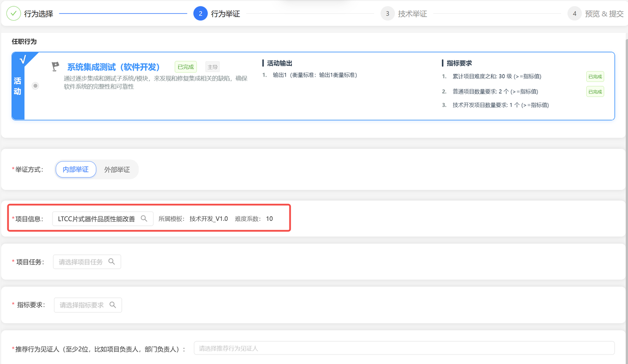Open the 系统集成测试（软件开发） title link
Image resolution: width=628 pixels, height=364 pixels.
click(x=113, y=67)
